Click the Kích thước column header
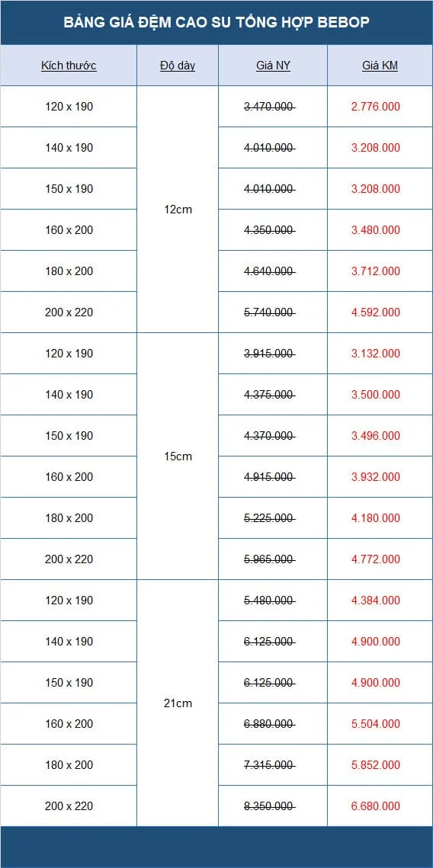Viewport: 433px width, 868px height. [69, 66]
